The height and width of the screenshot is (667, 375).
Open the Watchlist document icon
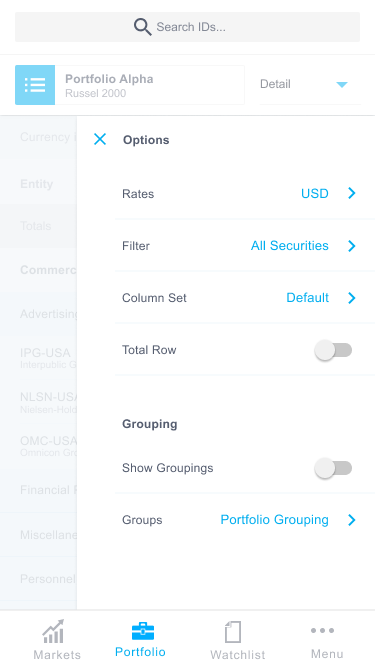click(x=233, y=632)
